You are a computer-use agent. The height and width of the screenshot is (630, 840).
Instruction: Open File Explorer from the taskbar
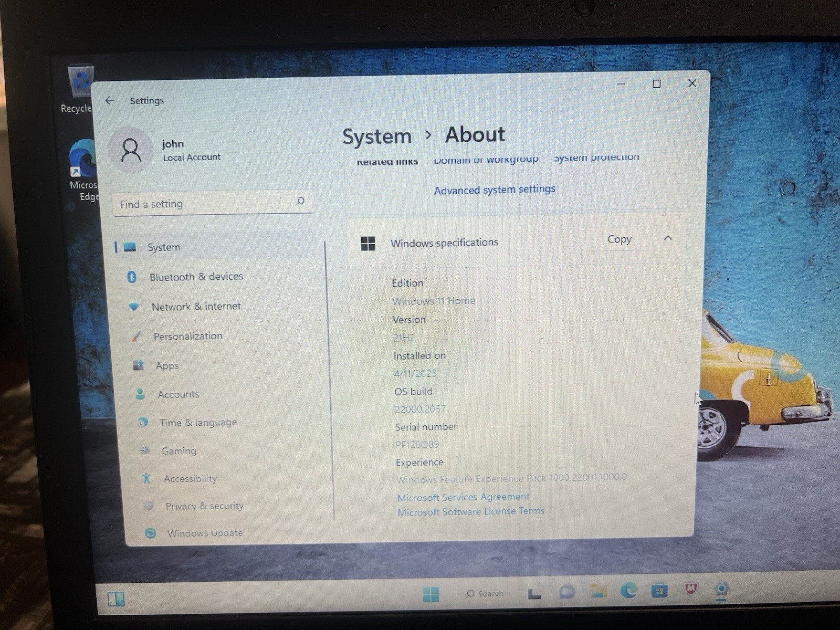(x=598, y=591)
